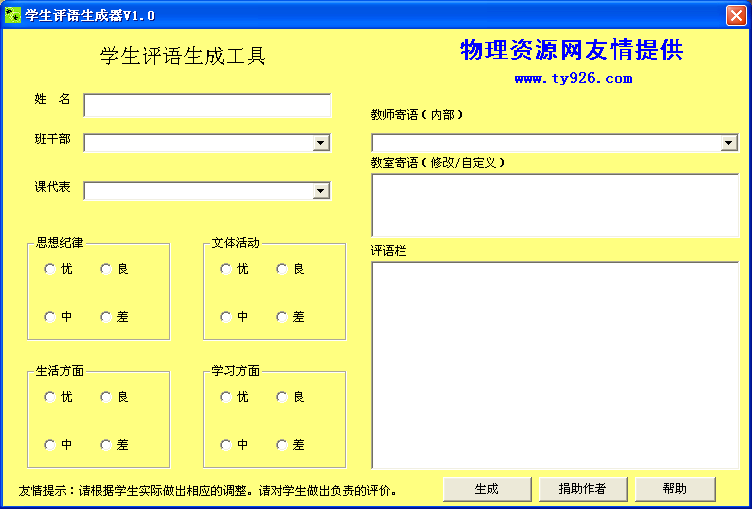Click the 生活方面 group label
Screen dimensions: 752x509
coord(59,371)
